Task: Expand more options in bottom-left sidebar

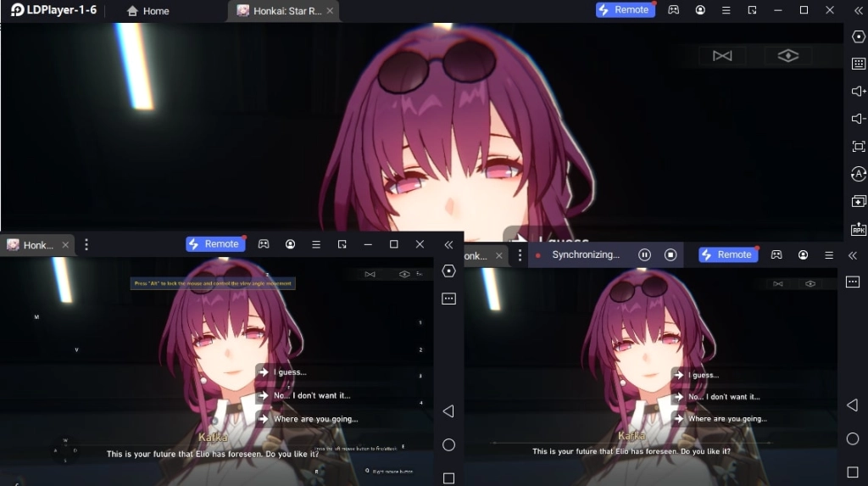Action: point(449,299)
